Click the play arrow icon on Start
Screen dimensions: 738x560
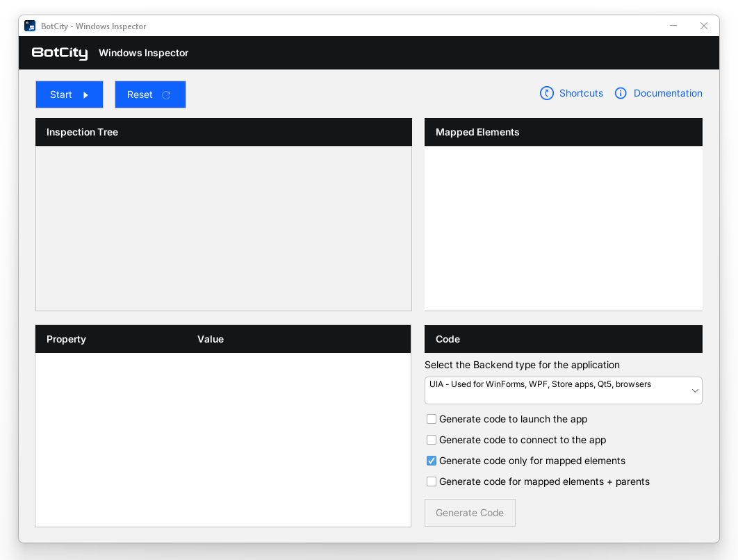[x=85, y=95]
